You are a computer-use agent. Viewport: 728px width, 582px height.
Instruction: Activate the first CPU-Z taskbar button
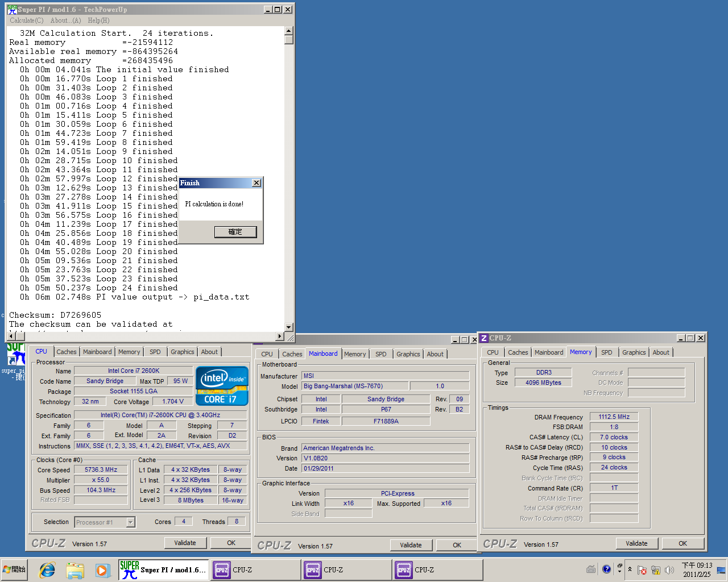pyautogui.click(x=255, y=569)
